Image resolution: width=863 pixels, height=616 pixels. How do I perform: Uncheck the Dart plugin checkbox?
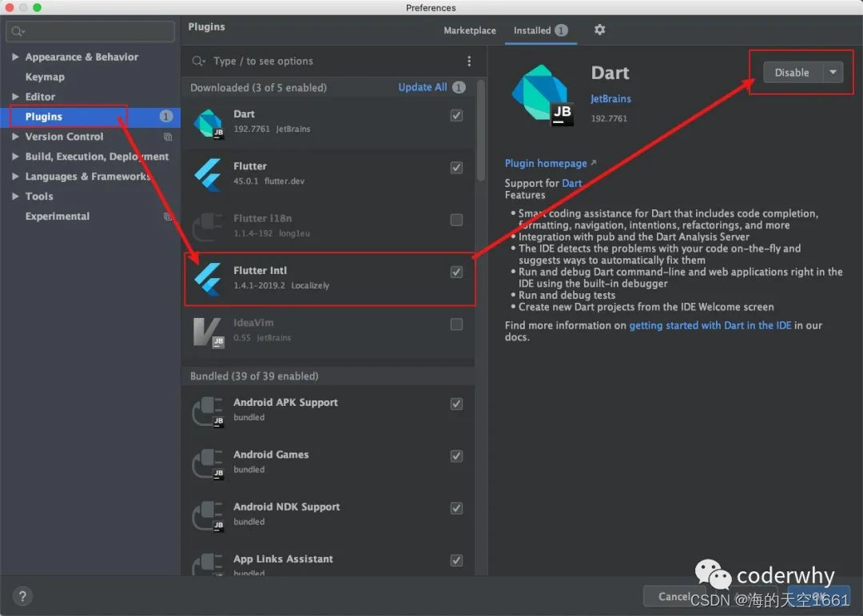(x=456, y=115)
